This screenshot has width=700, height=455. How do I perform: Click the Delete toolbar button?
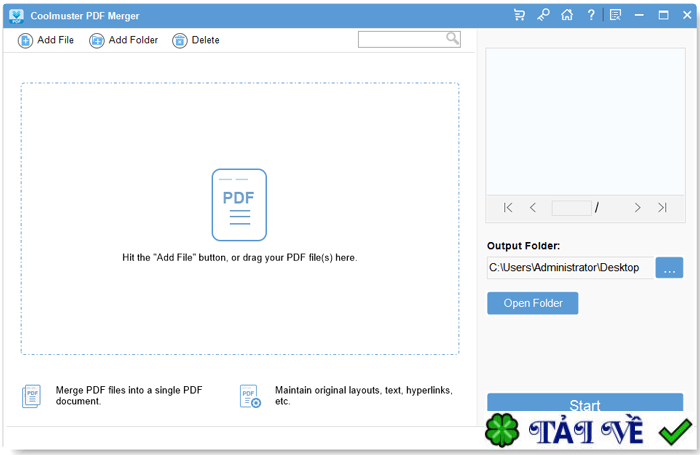[x=196, y=40]
